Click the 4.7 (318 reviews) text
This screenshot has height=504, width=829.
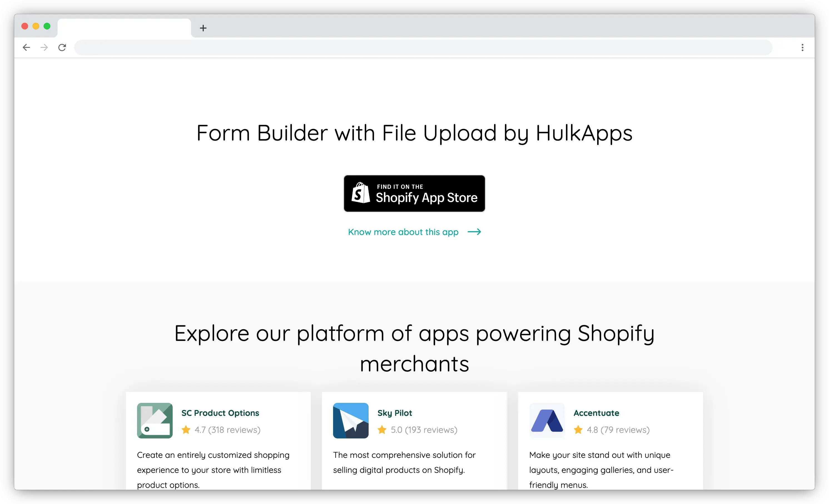227,430
